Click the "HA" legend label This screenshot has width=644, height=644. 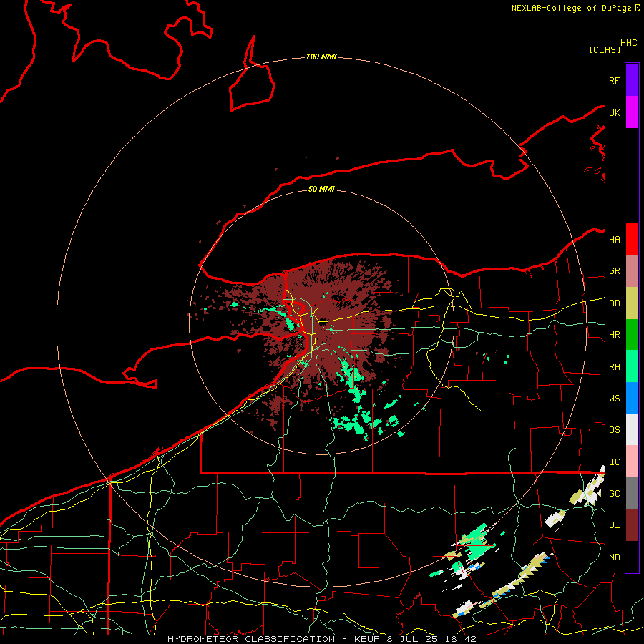(x=614, y=240)
